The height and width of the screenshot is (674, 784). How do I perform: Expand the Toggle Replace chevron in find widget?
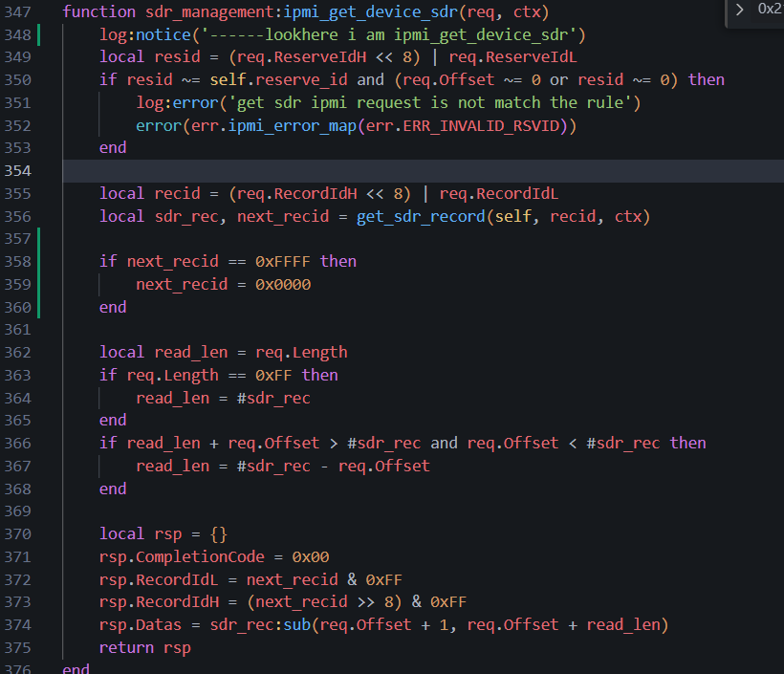(738, 10)
